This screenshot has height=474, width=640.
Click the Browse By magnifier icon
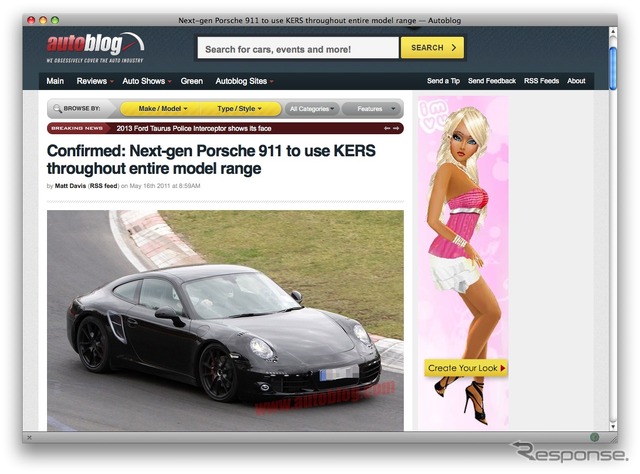tap(58, 109)
